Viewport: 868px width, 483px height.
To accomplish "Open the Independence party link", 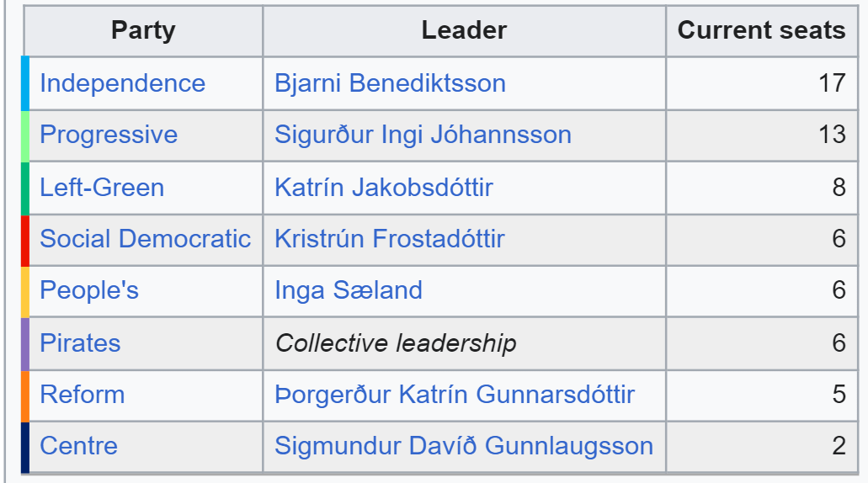I will tap(122, 83).
